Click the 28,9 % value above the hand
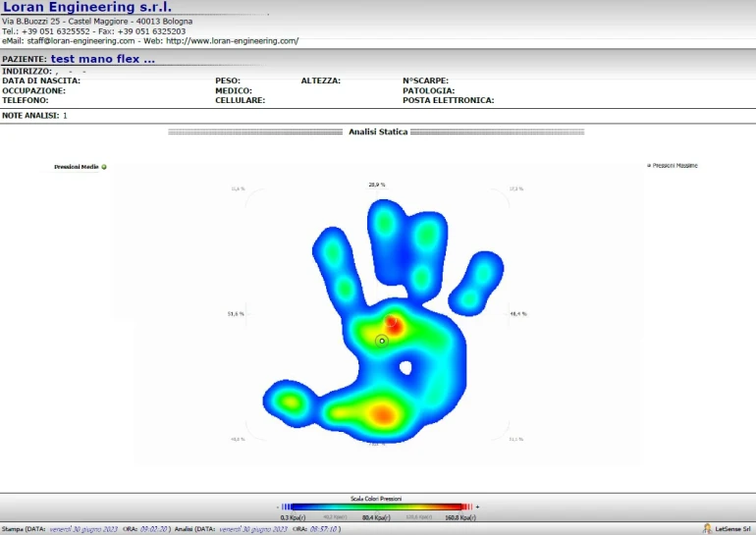The width and height of the screenshot is (756, 535). 377,185
